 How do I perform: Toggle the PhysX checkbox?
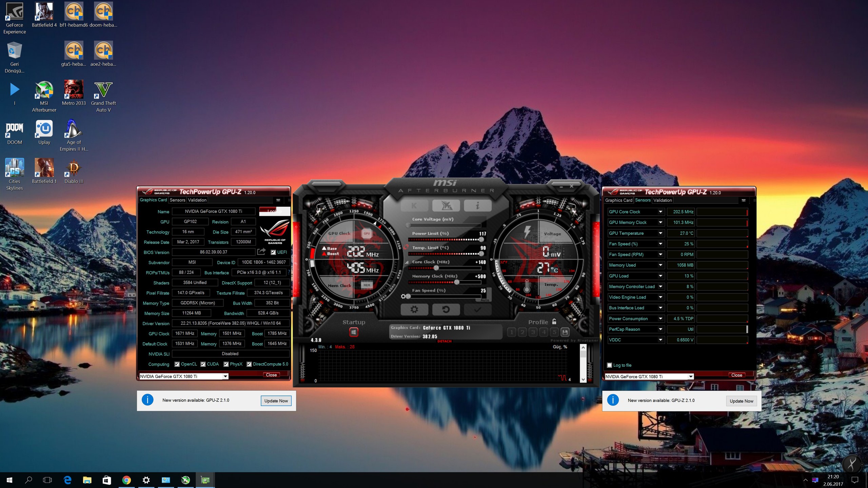[226, 364]
